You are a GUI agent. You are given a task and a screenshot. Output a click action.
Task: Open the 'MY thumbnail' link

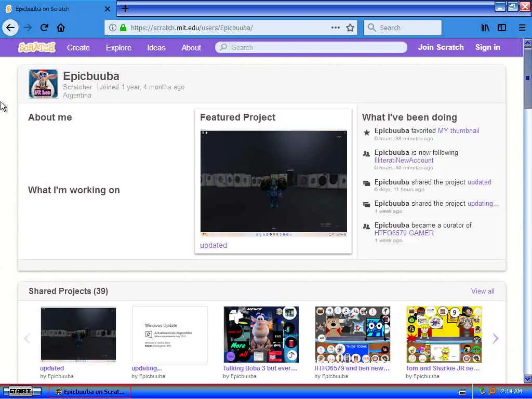[x=458, y=130]
